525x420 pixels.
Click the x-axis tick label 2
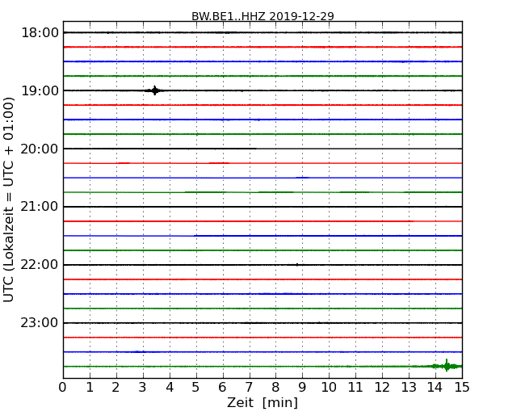click(115, 388)
